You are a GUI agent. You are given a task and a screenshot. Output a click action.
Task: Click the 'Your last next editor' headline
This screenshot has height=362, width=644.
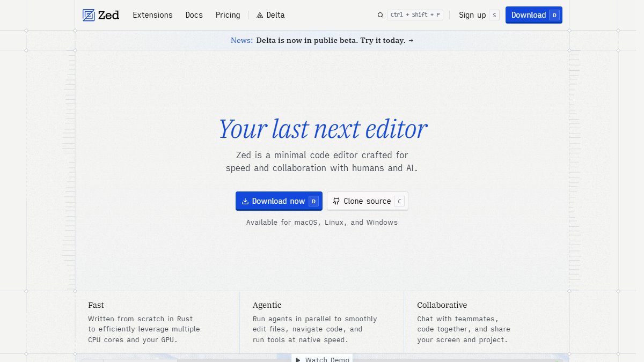pyautogui.click(x=323, y=129)
